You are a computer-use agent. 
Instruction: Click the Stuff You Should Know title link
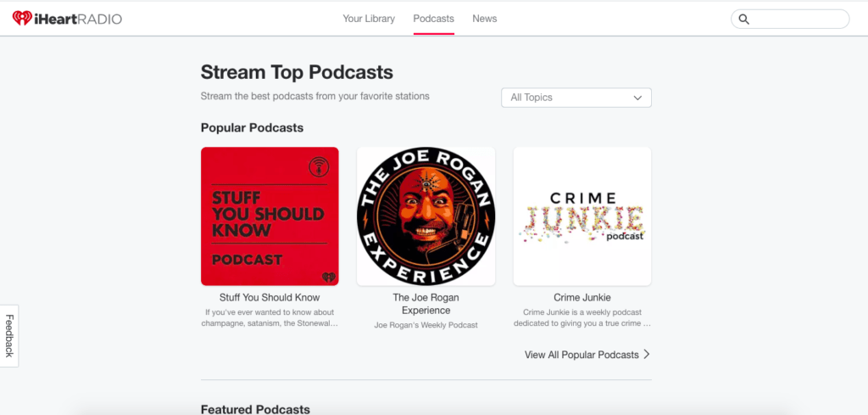tap(270, 298)
